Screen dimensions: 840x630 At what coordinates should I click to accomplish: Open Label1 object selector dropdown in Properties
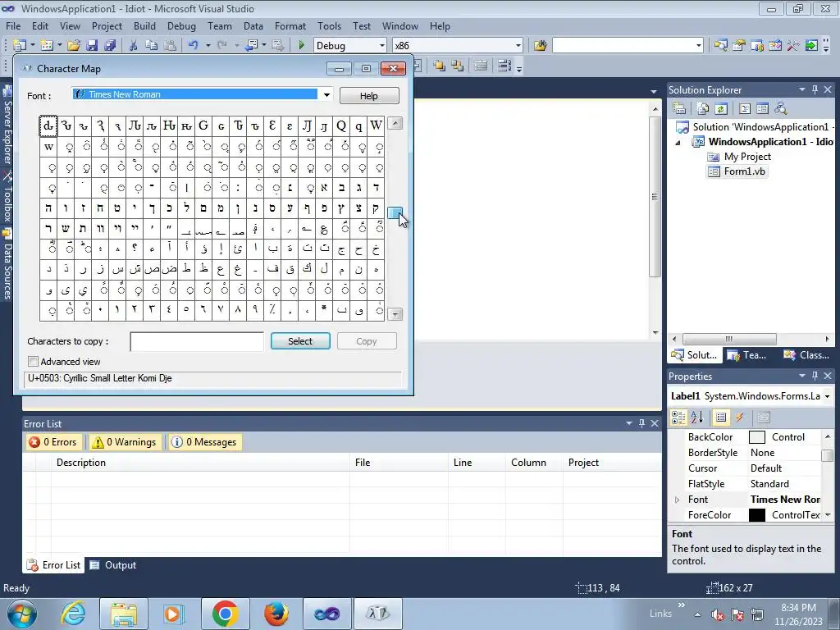[x=827, y=396]
